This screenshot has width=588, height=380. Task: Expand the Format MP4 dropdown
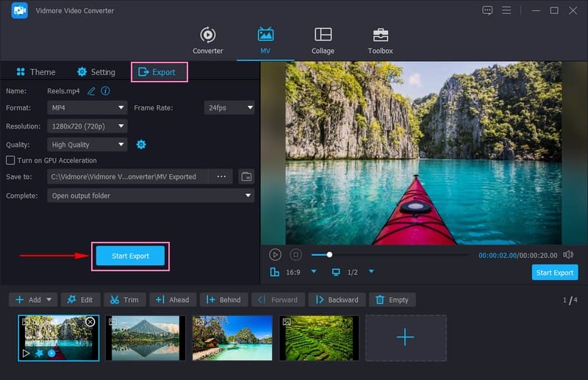click(87, 107)
